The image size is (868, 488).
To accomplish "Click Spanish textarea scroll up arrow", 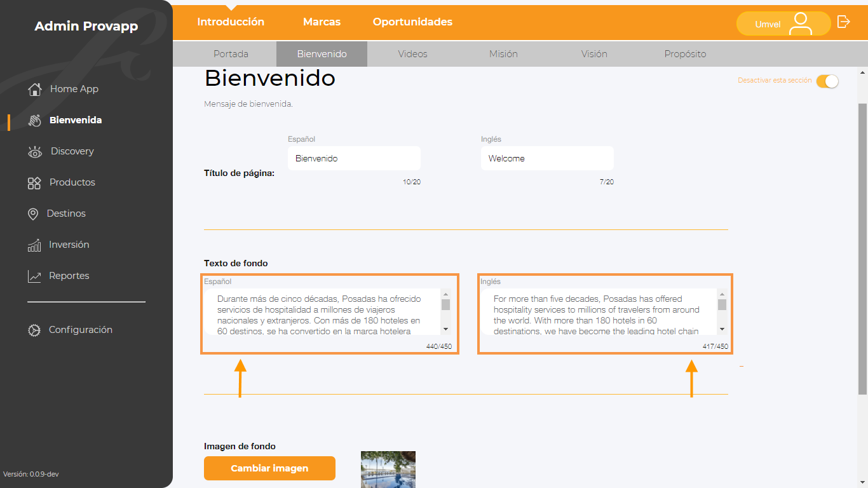I will (x=445, y=294).
